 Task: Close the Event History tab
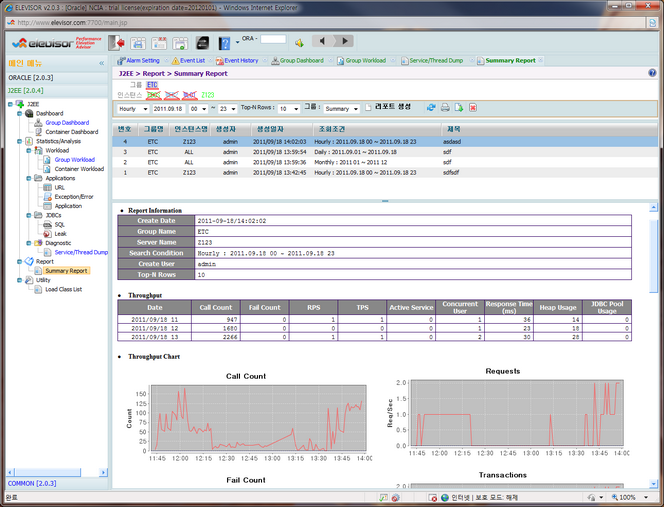click(x=265, y=60)
